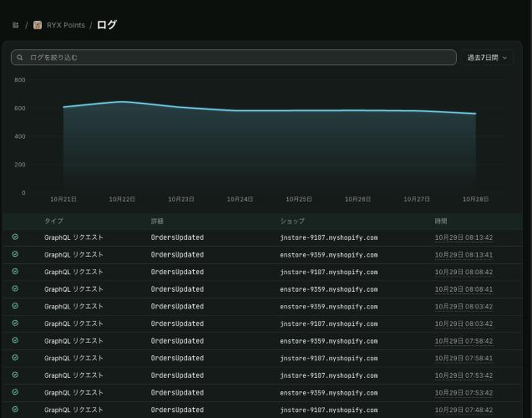Click GraphQL リクエスト in the 07:58:42 row
This screenshot has width=532, height=418.
(73, 341)
